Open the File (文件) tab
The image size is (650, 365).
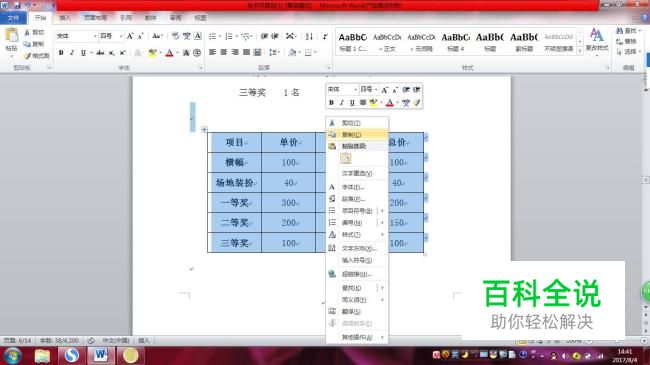[x=13, y=18]
